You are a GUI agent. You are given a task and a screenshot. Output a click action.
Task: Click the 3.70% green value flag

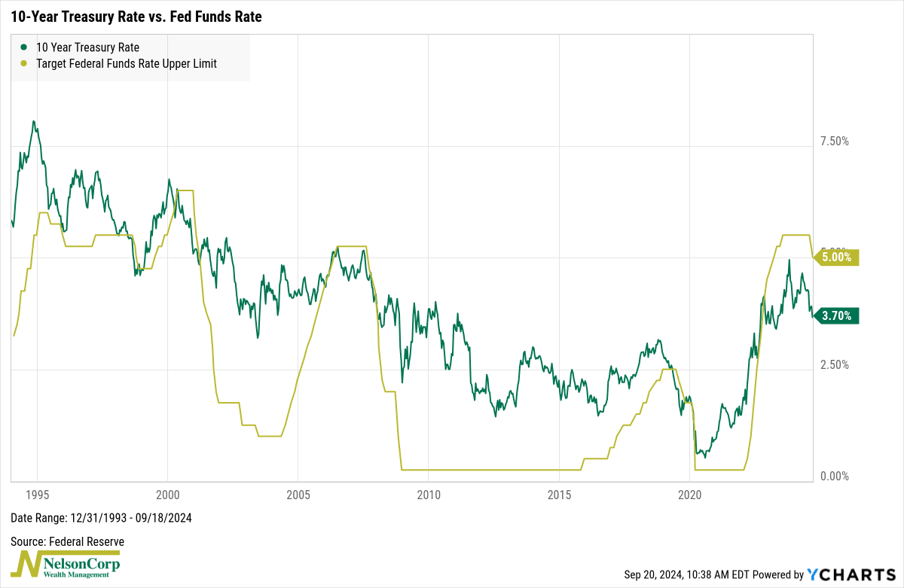tap(835, 316)
